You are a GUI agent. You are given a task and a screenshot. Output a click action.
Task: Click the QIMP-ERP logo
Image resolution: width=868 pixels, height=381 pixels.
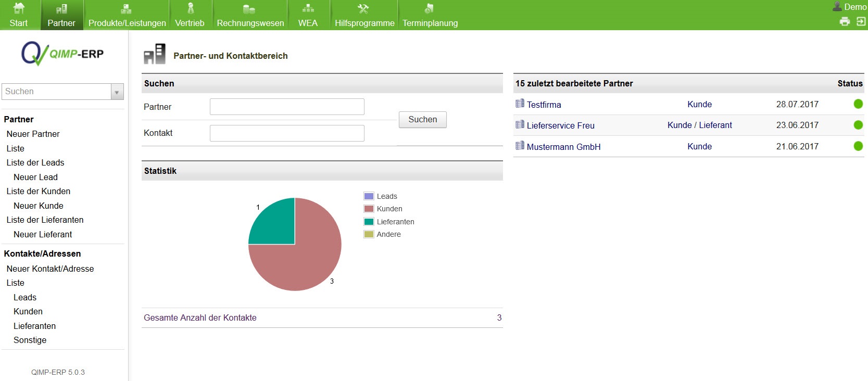pyautogui.click(x=62, y=54)
